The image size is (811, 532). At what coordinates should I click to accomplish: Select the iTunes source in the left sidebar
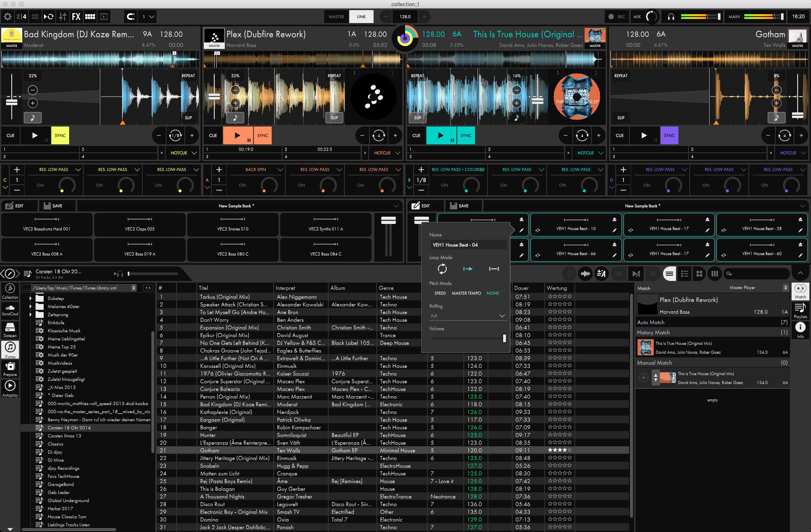point(10,349)
